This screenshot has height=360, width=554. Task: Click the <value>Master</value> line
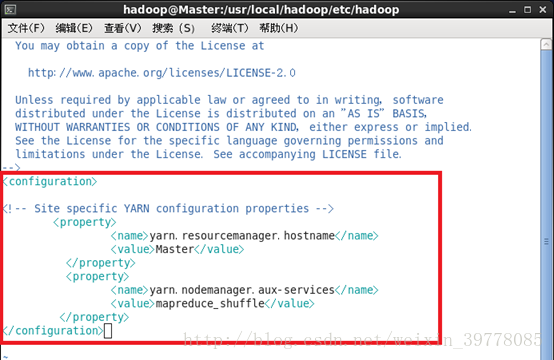click(177, 249)
